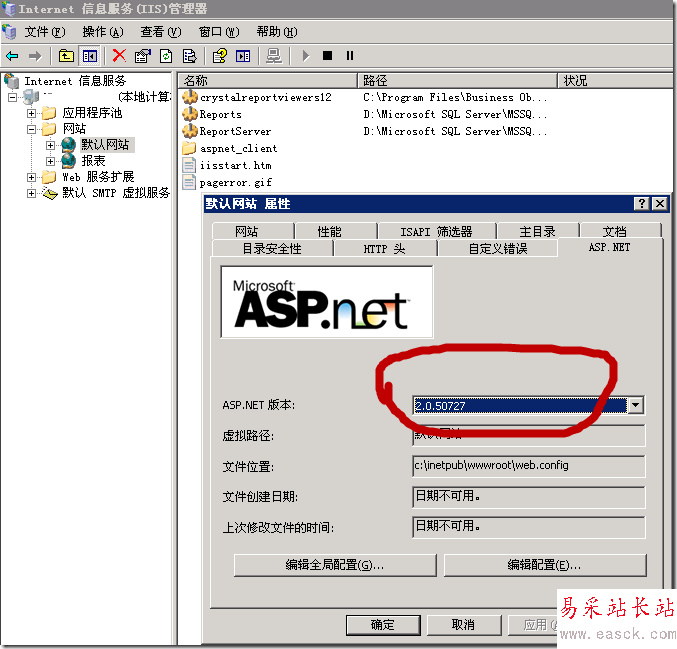Click the Refresh toolbar icon
This screenshot has width=677, height=649.
pyautogui.click(x=166, y=56)
